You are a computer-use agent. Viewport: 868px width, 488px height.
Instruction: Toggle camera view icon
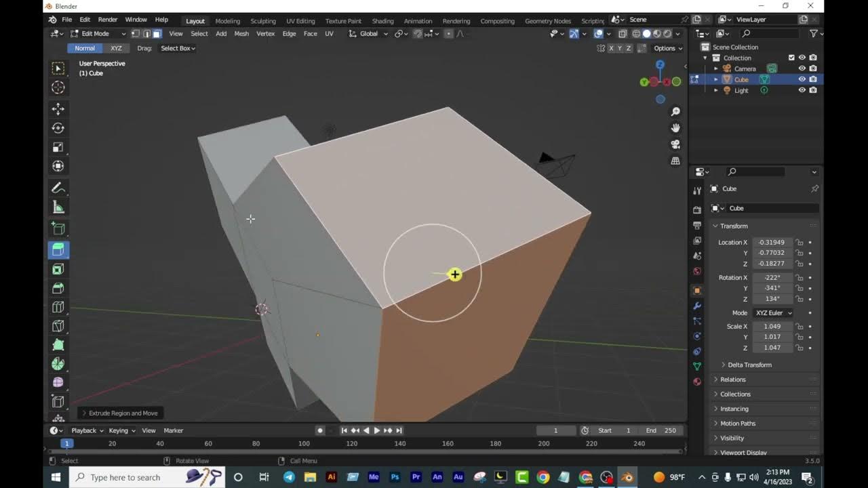pyautogui.click(x=675, y=144)
